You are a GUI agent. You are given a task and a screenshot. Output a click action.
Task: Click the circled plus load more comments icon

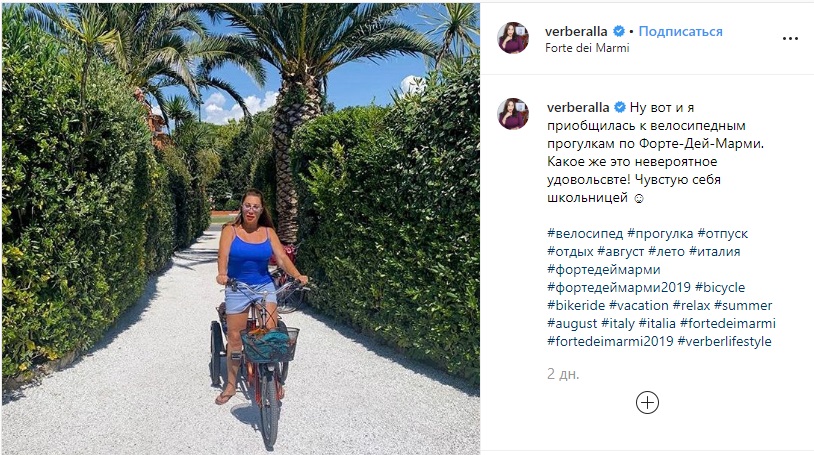coord(647,403)
